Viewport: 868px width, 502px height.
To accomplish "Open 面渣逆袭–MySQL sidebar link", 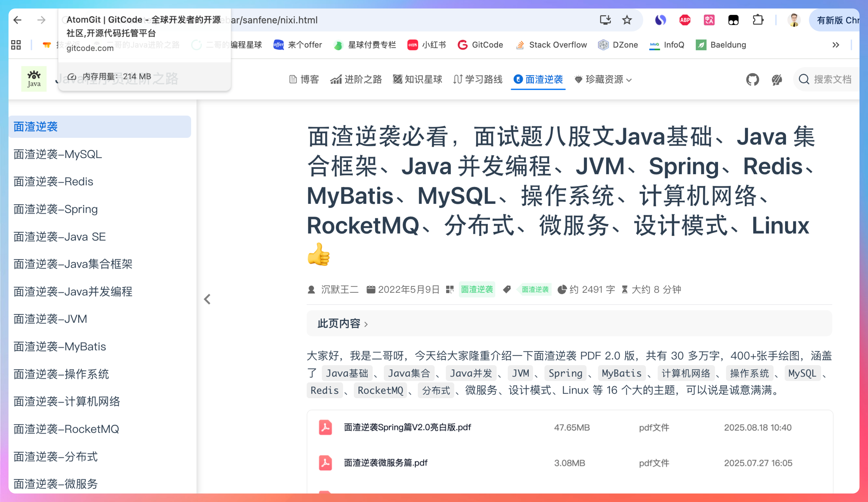I will (x=57, y=154).
